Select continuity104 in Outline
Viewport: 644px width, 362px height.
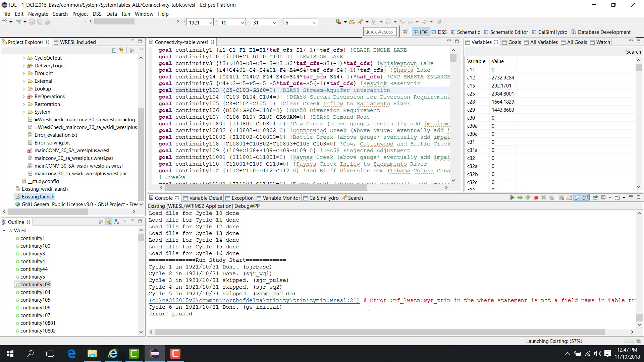point(35,292)
